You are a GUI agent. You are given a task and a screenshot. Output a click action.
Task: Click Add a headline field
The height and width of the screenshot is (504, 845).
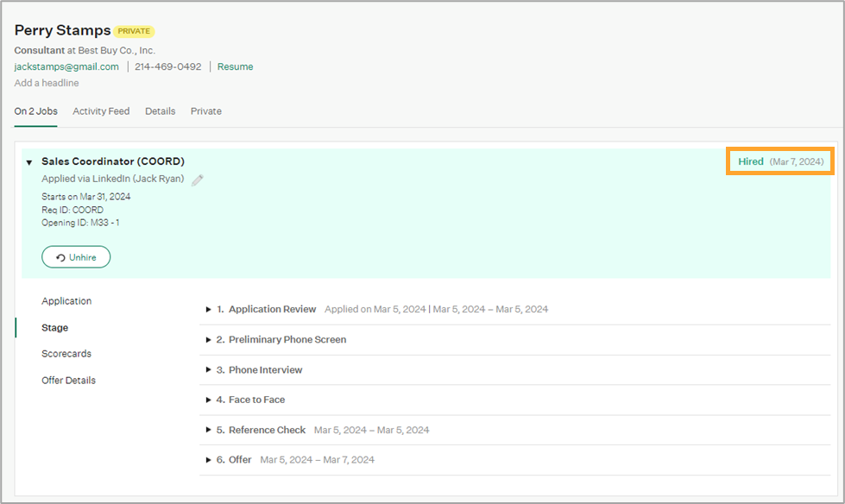47,83
